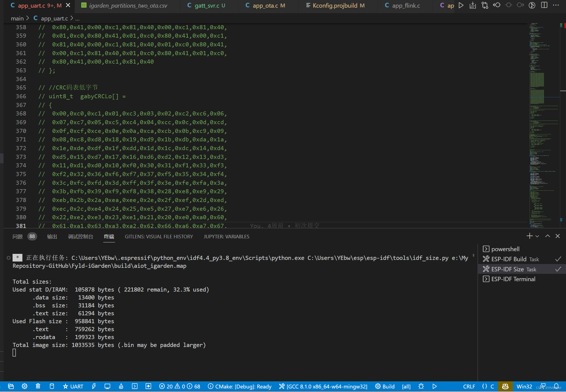Open the notifications bell icon
The image size is (566, 392).
coord(556,386)
